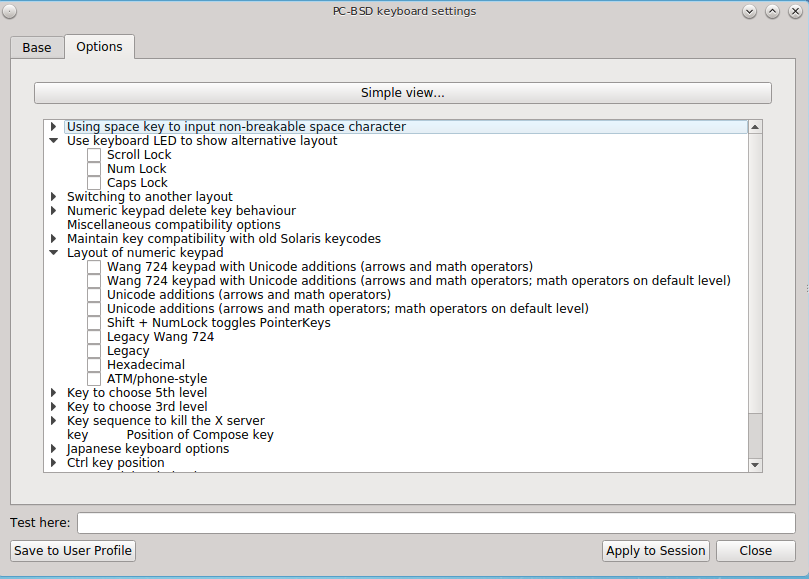The image size is (809, 579).
Task: Focus the 'Test here' input field
Action: [436, 523]
